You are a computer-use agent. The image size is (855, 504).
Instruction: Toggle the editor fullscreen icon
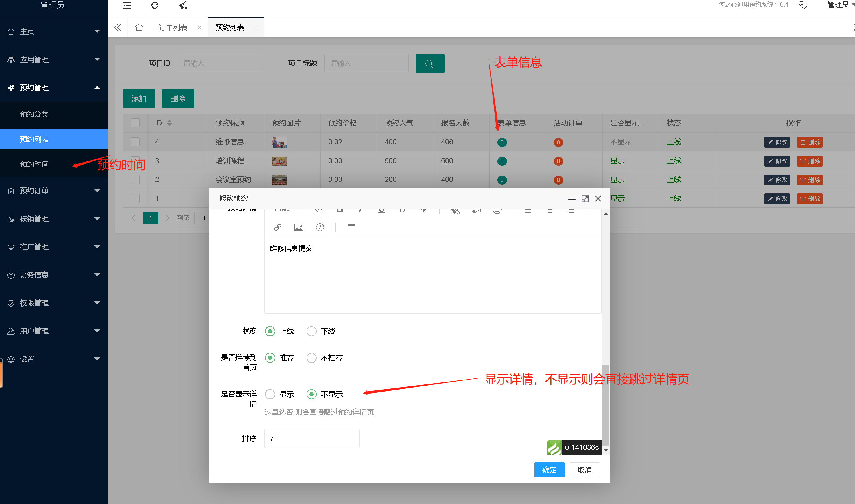point(352,227)
